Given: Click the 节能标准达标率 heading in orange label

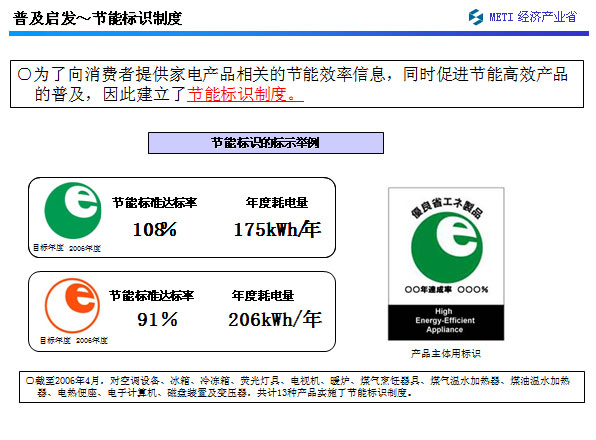Looking at the screenshot, I should click(151, 296).
